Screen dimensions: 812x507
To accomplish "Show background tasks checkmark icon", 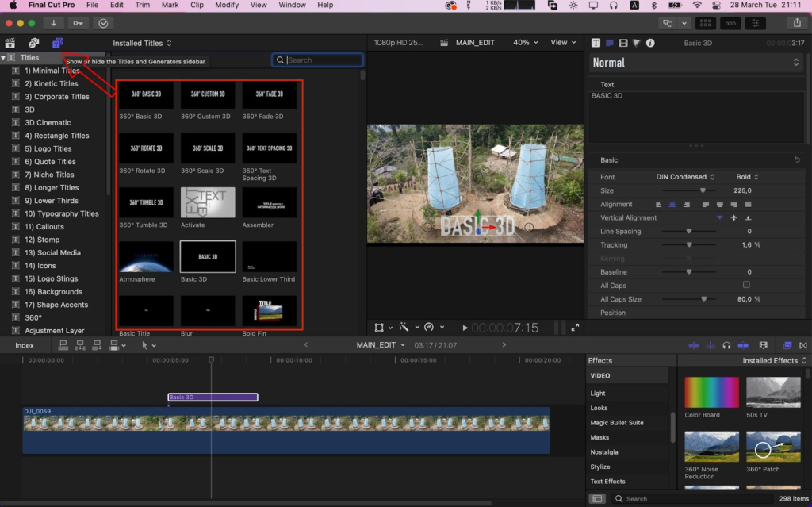I will [x=103, y=23].
